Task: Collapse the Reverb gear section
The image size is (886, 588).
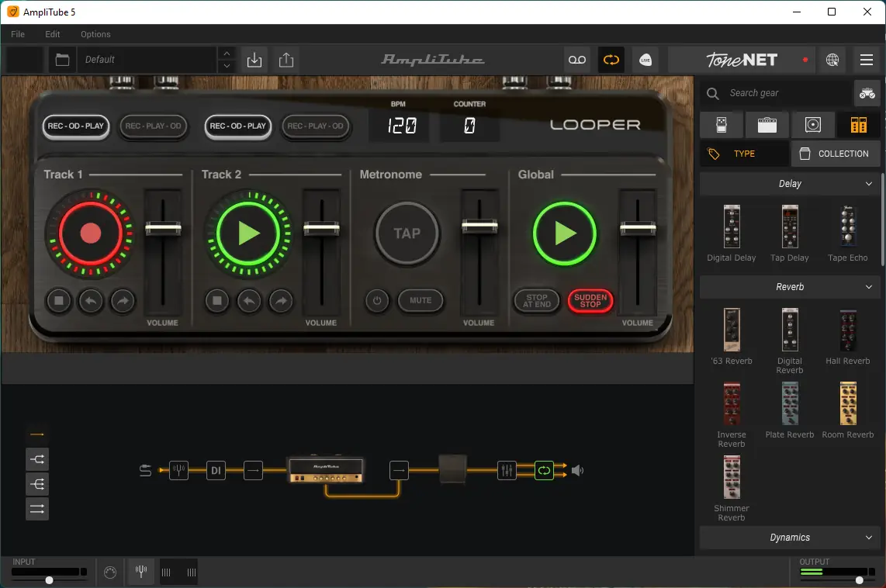Action: 789,287
